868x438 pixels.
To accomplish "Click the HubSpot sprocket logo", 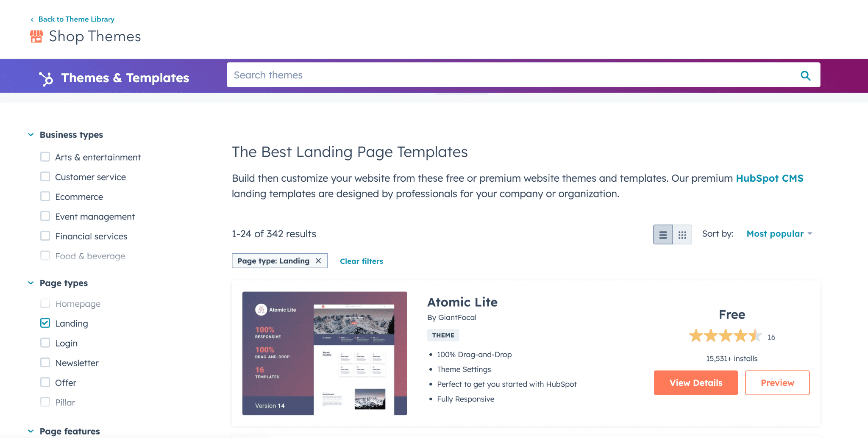I will (46, 78).
